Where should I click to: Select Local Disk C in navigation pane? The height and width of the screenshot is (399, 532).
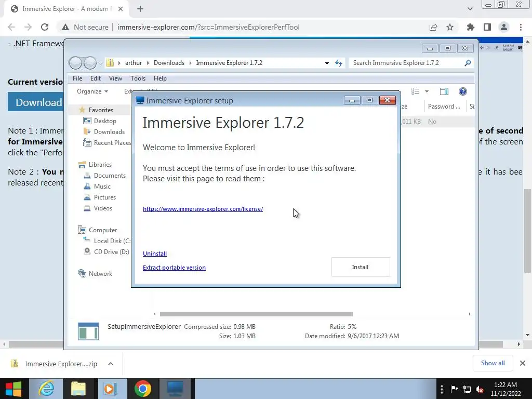coord(107,241)
